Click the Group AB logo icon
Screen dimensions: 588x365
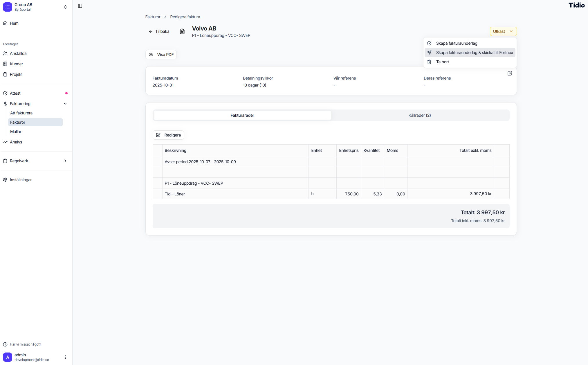(x=8, y=7)
